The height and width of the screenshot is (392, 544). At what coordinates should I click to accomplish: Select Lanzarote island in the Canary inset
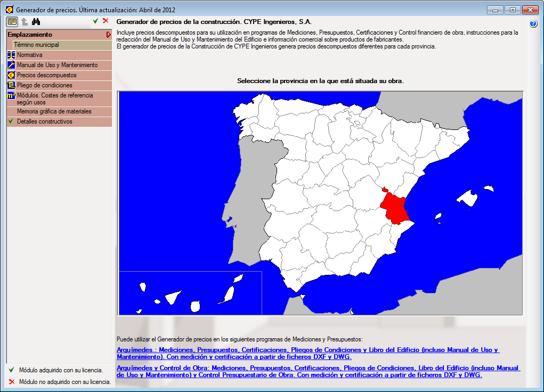pyautogui.click(x=238, y=278)
